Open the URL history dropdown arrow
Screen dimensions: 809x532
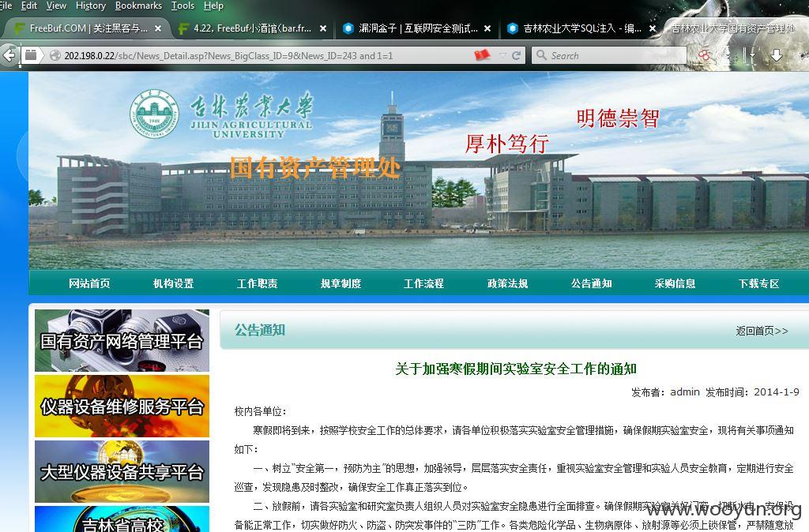click(502, 55)
